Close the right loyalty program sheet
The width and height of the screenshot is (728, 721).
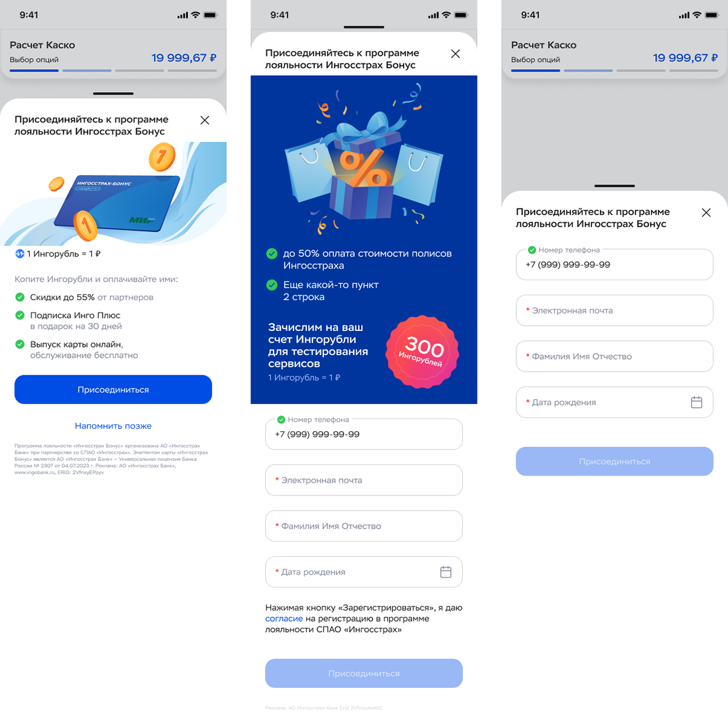pyautogui.click(x=706, y=213)
